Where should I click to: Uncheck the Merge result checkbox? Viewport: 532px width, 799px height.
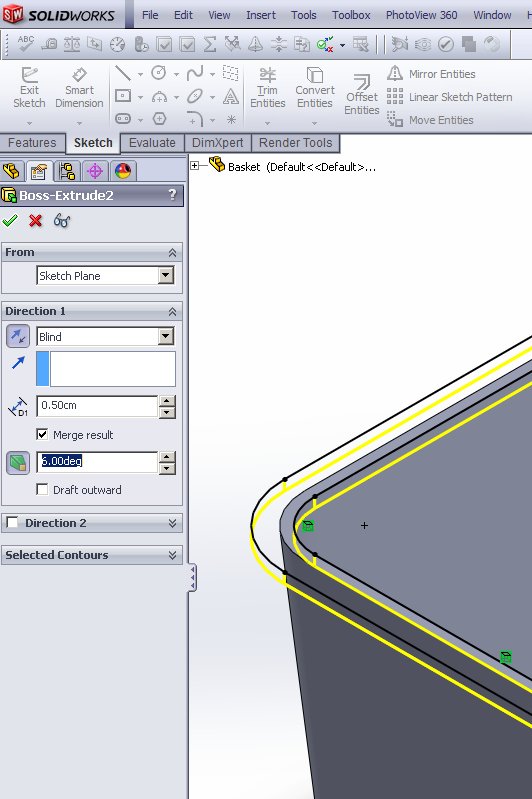click(x=42, y=435)
